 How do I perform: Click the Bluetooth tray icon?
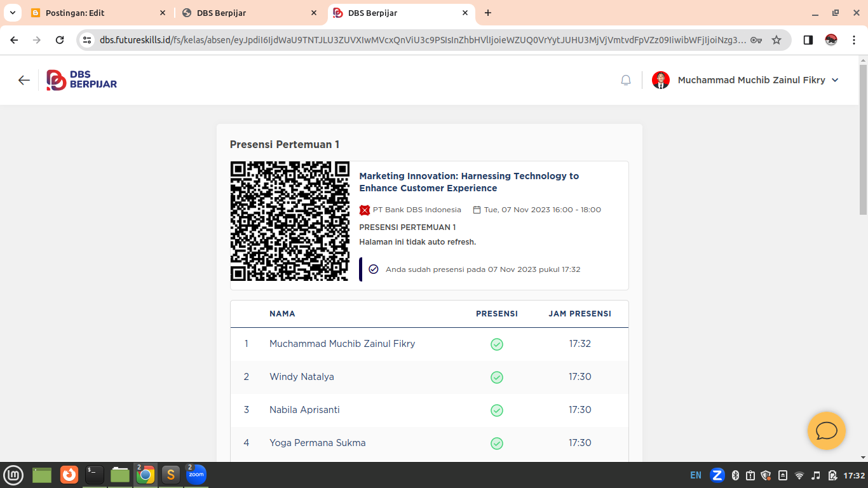[736, 475]
